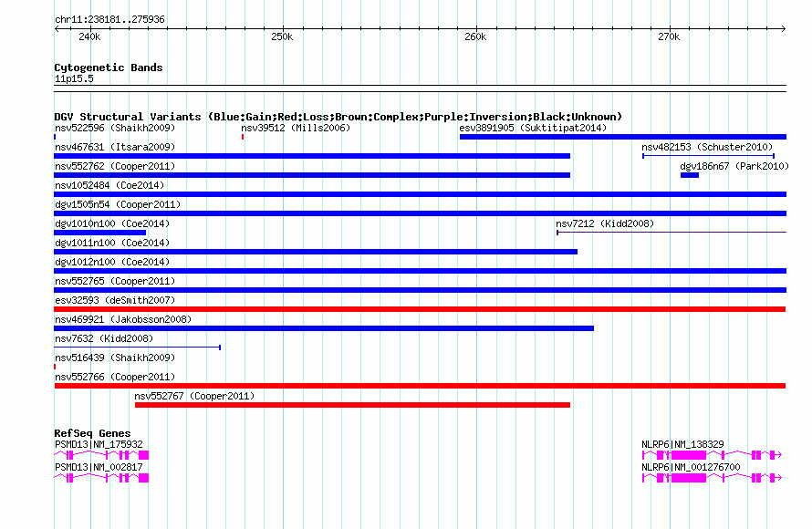Screen dimensions: 812x529
Task: Click the nsv552762 (Cooper2011) label
Action: pos(115,166)
